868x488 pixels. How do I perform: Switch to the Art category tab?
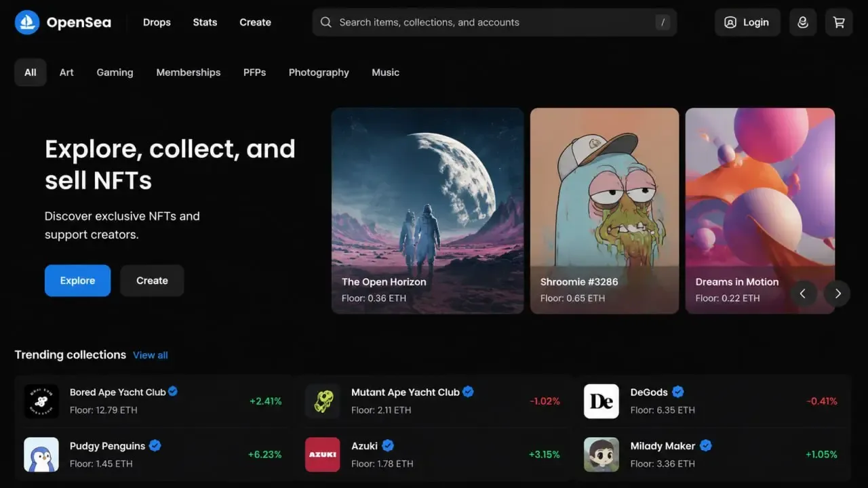tap(66, 73)
